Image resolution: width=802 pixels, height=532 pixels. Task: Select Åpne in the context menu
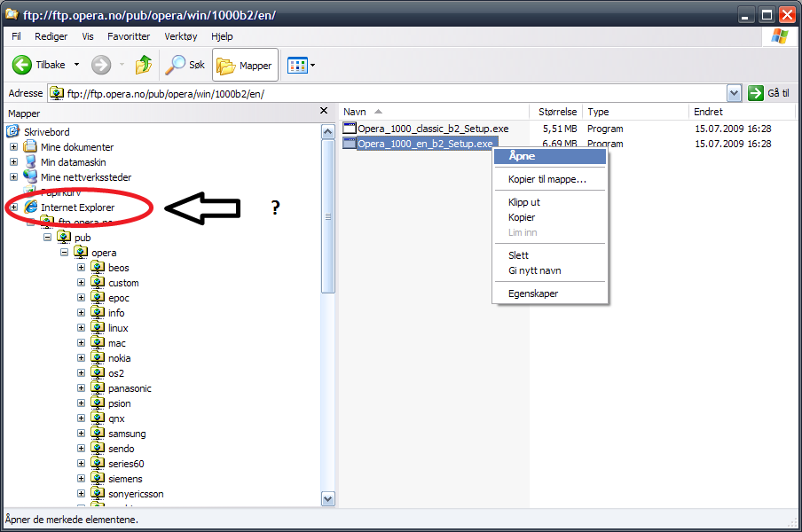coord(550,156)
